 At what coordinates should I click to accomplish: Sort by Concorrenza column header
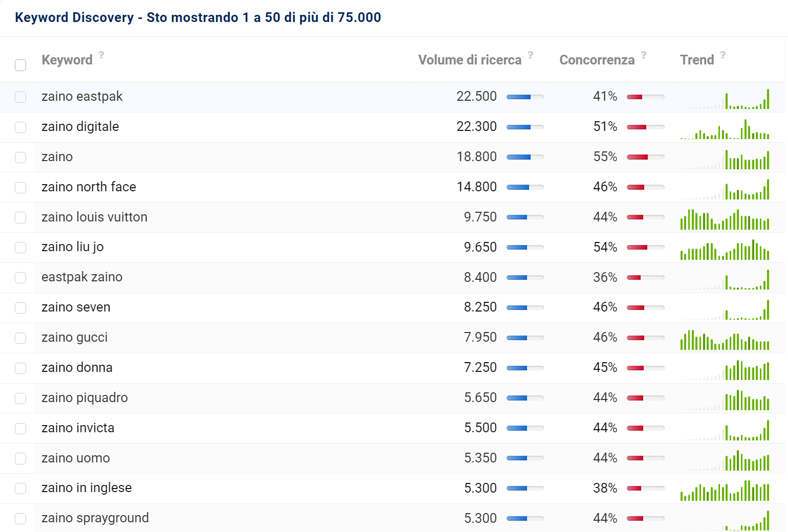[x=597, y=60]
